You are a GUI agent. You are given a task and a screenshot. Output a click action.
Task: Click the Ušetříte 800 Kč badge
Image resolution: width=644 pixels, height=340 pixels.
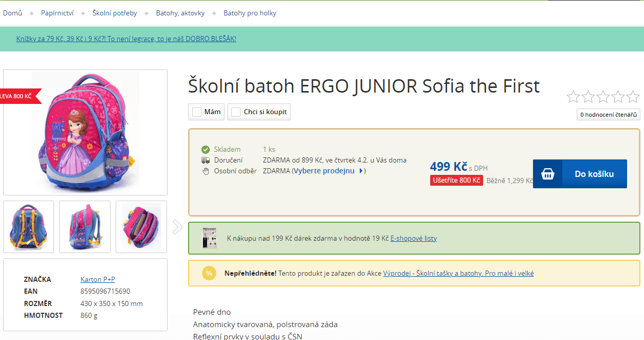point(456,181)
